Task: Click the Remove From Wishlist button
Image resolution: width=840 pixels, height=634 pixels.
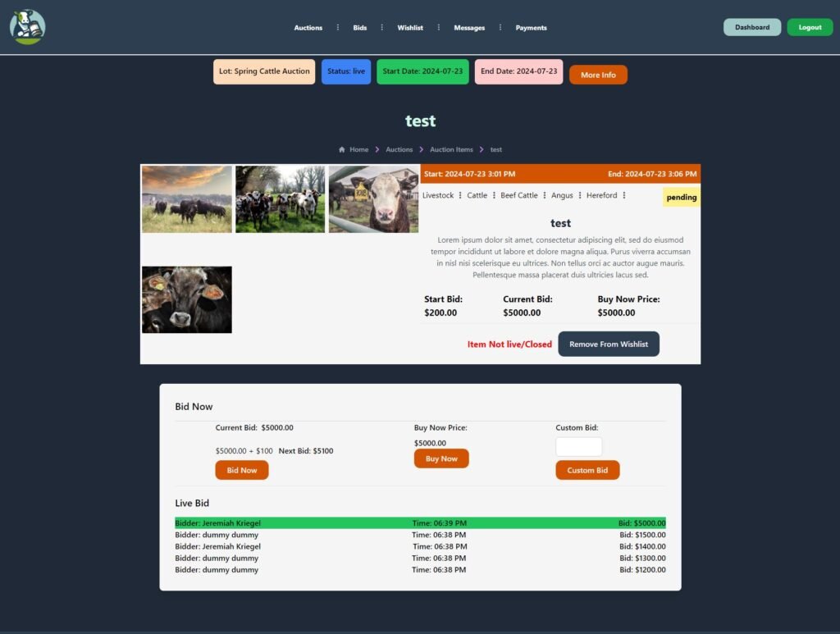Action: pos(609,344)
